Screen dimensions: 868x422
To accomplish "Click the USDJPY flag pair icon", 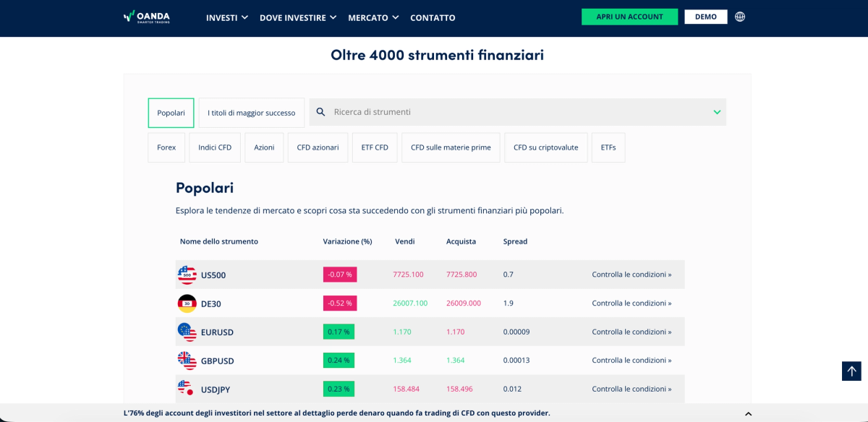I will pos(187,389).
